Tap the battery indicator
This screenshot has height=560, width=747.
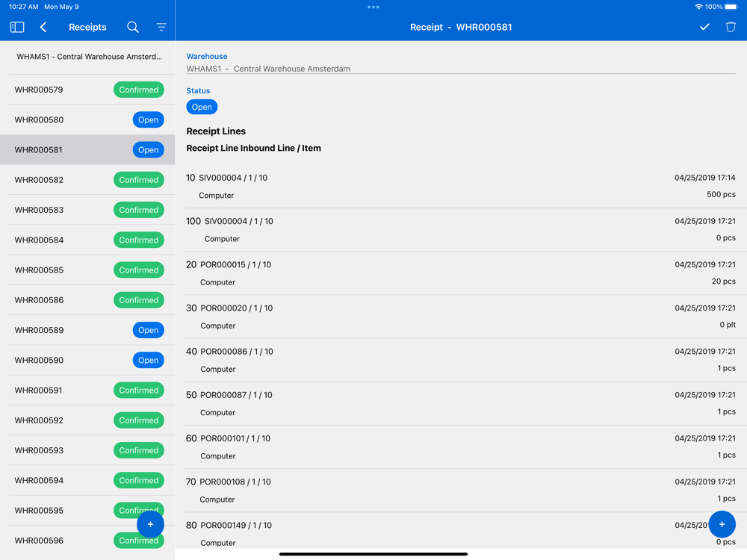pyautogui.click(x=731, y=7)
